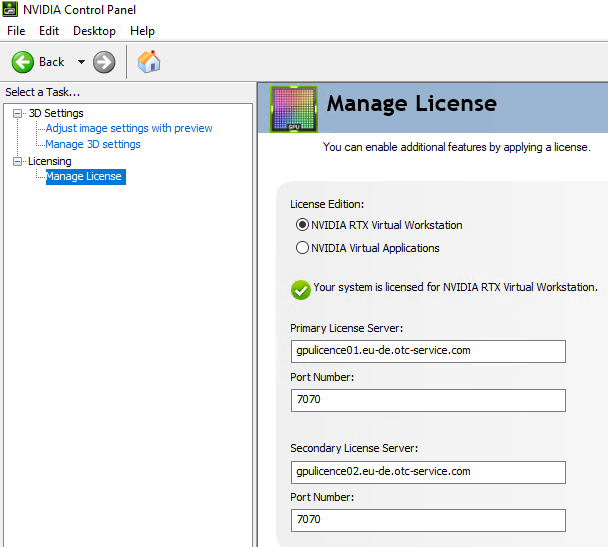Click the secondary server Port Number field
Screen dimensions: 608x547
coord(428,520)
